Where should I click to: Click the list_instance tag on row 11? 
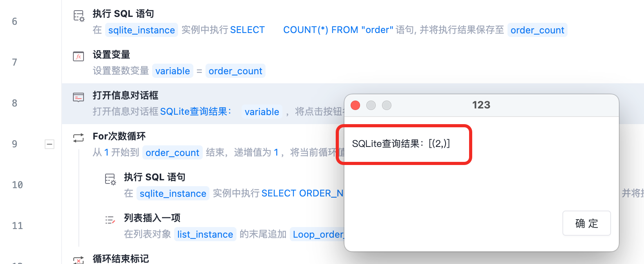click(205, 235)
